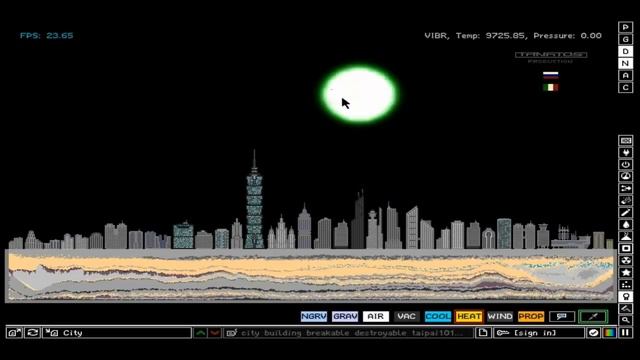Viewport: 640px width, 360px height.
Task: Open the Powders pile category
Action: click(x=625, y=236)
